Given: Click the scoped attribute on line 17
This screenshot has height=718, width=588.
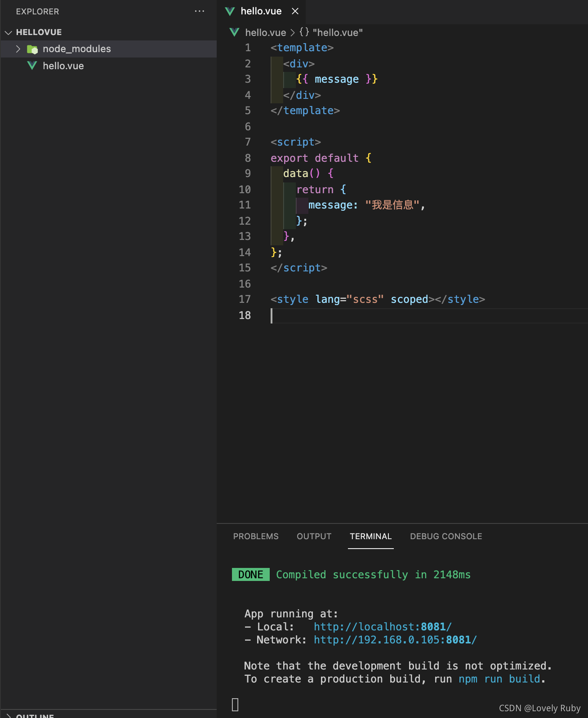Looking at the screenshot, I should 410,299.
